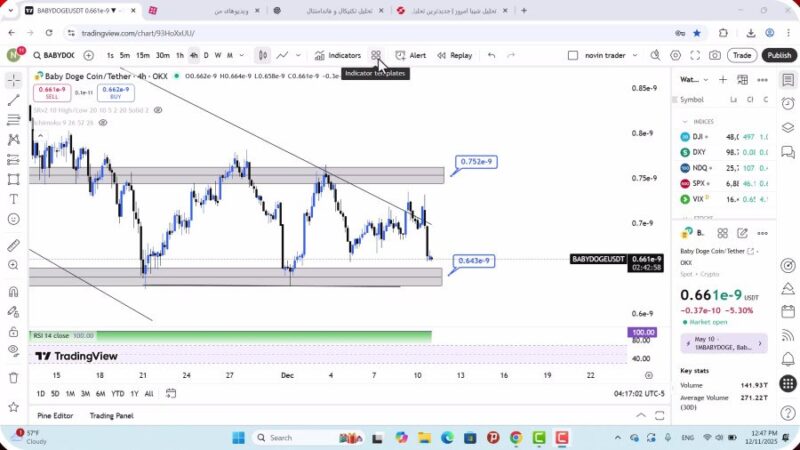Select the trend line drawing tool
The width and height of the screenshot is (800, 450).
point(13,101)
